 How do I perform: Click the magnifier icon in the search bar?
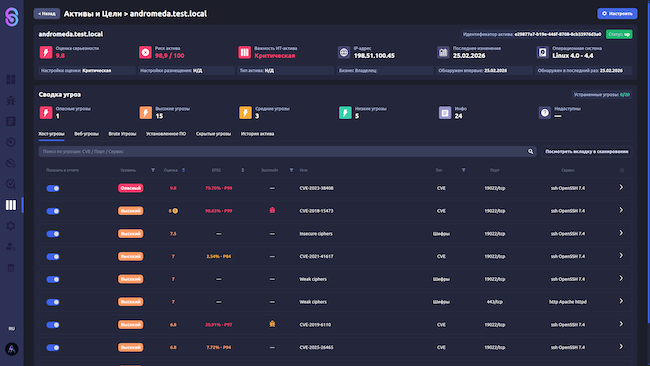tap(530, 152)
